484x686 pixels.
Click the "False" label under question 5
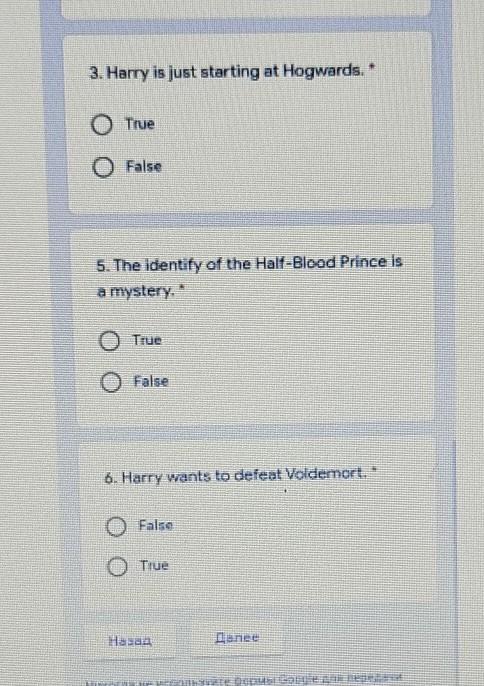tap(151, 381)
